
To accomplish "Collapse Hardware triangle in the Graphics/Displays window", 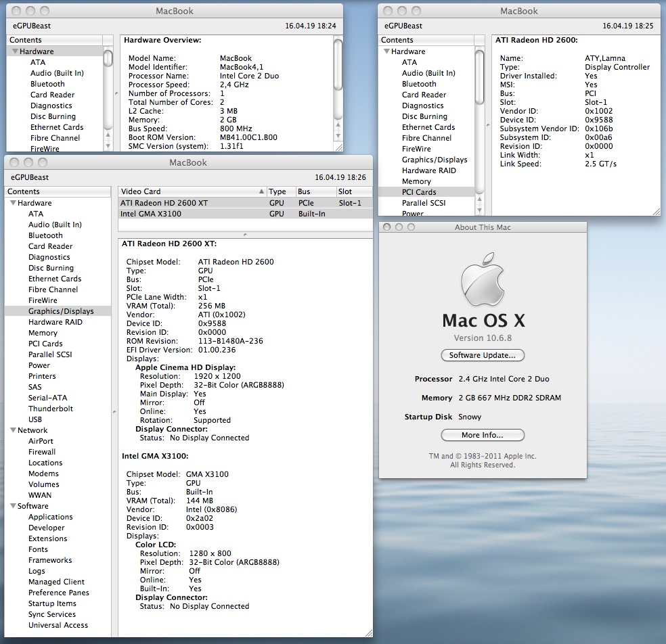I will (13, 203).
